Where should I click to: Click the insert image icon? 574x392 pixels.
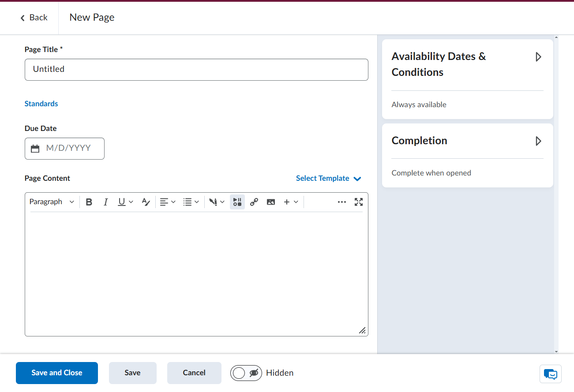click(271, 202)
